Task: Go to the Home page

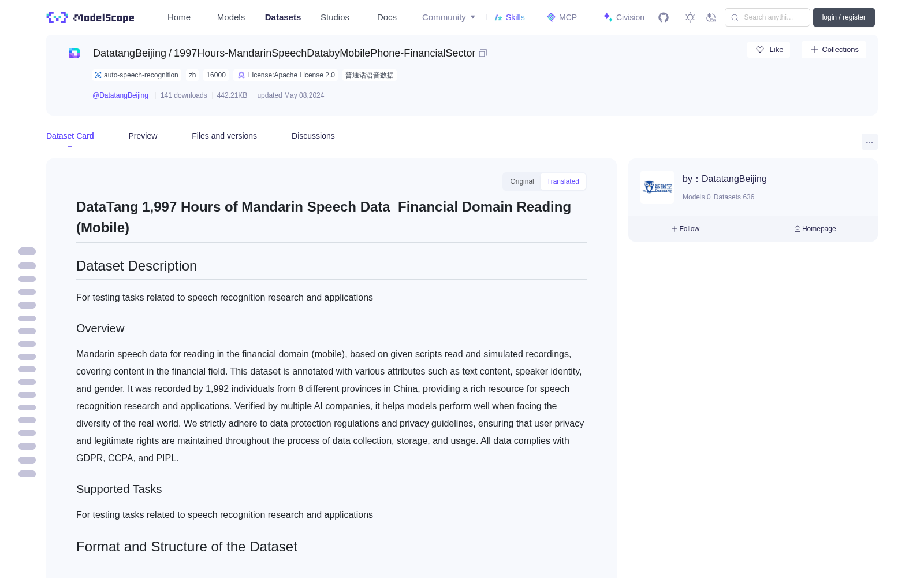Action: (x=179, y=17)
